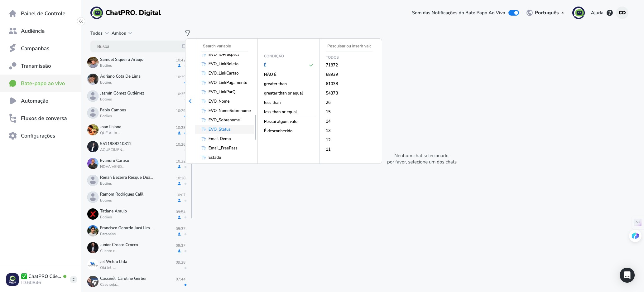Go back using the left chevron arrow
644x292 pixels.
[190, 101]
